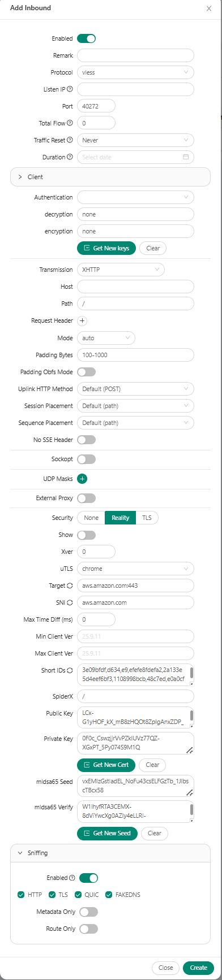Click the Close button at bottom
The height and width of the screenshot is (980, 222).
tap(166, 968)
